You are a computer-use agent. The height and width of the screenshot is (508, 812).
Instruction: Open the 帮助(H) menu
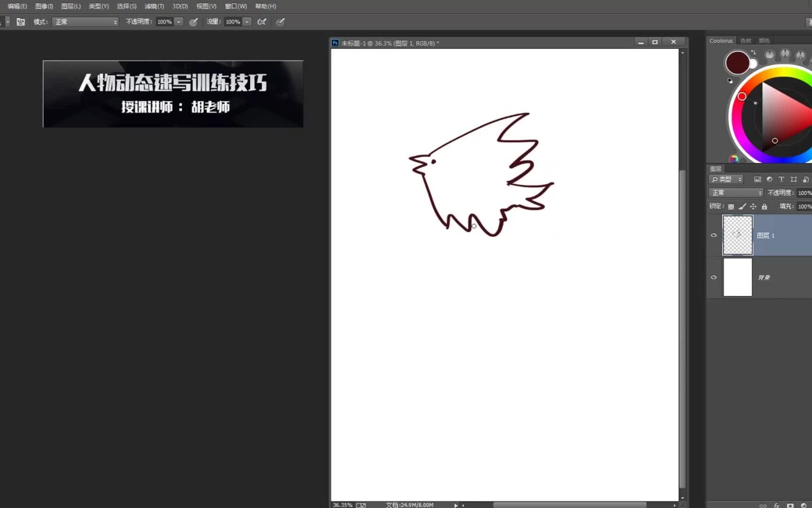(265, 6)
